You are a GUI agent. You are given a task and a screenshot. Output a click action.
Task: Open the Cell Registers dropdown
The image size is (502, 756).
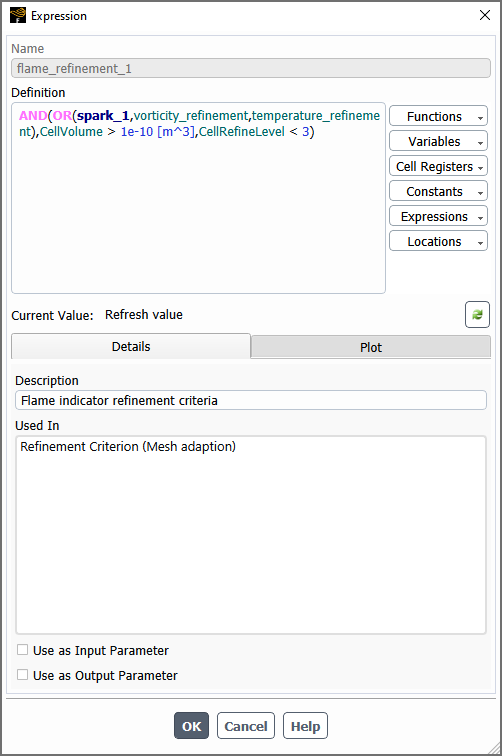438,166
